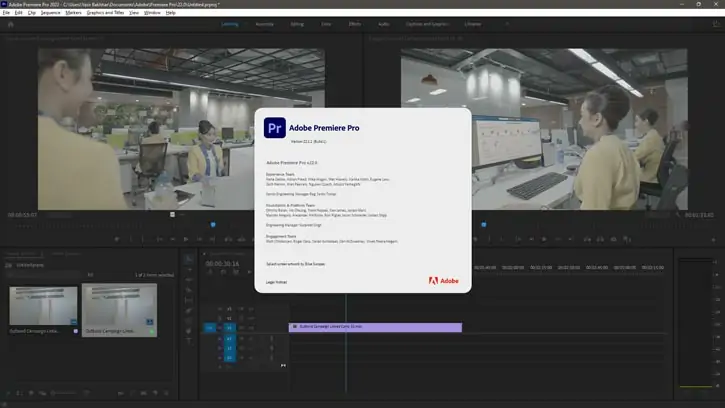725x408 pixels.
Task: Select the Slip tool
Action: click(189, 300)
